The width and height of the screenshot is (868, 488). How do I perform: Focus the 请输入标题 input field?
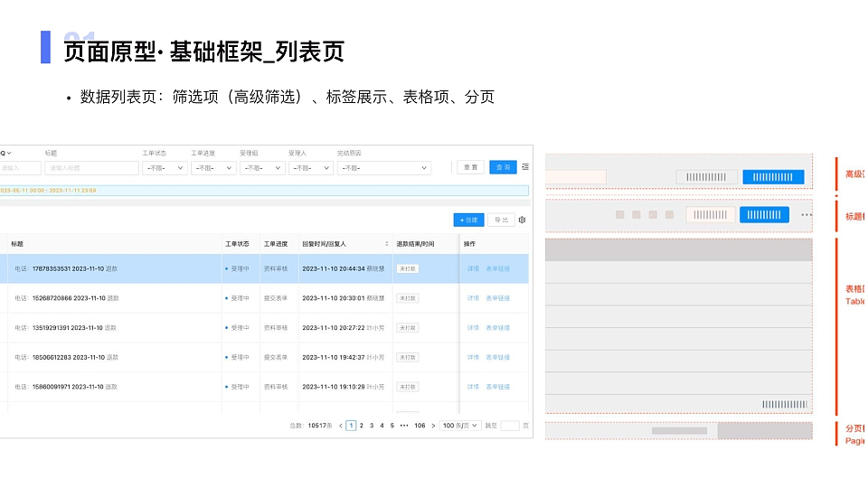pos(91,168)
